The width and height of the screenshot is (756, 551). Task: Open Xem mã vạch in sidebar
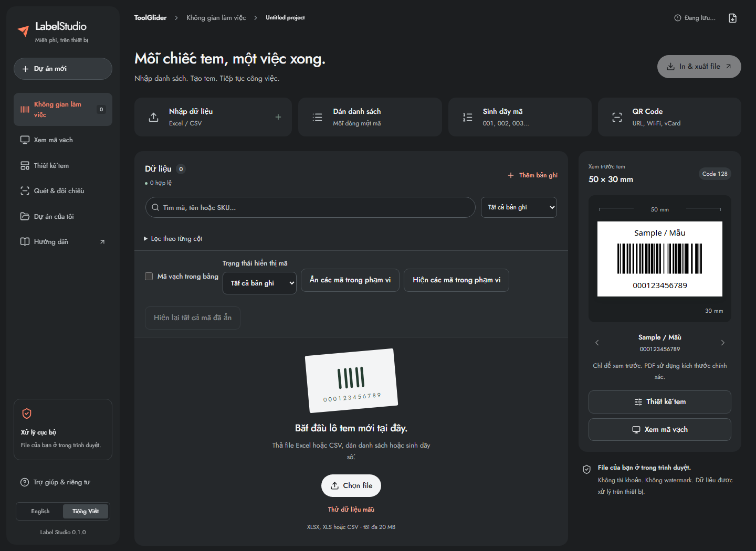[x=63, y=140]
